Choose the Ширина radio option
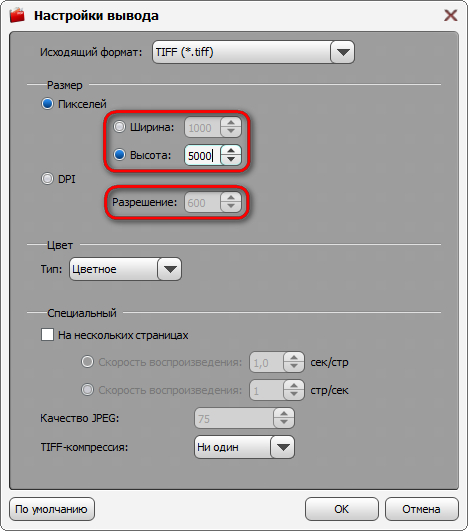The image size is (468, 531). tap(119, 127)
